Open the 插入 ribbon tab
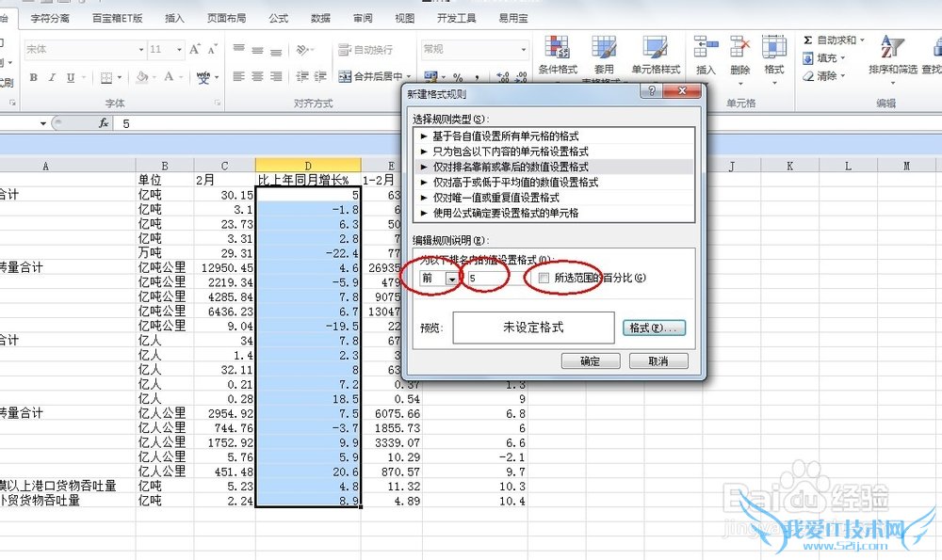 pyautogui.click(x=174, y=18)
